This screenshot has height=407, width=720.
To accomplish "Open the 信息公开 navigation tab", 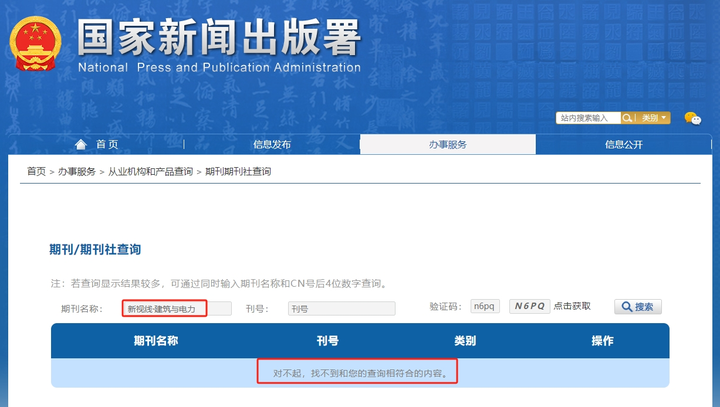I will coord(624,144).
